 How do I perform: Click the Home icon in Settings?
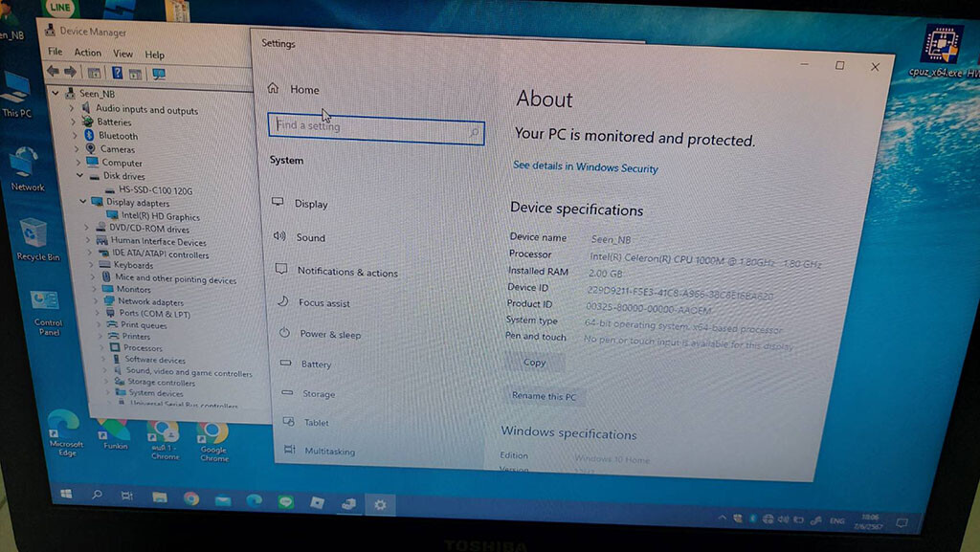274,89
